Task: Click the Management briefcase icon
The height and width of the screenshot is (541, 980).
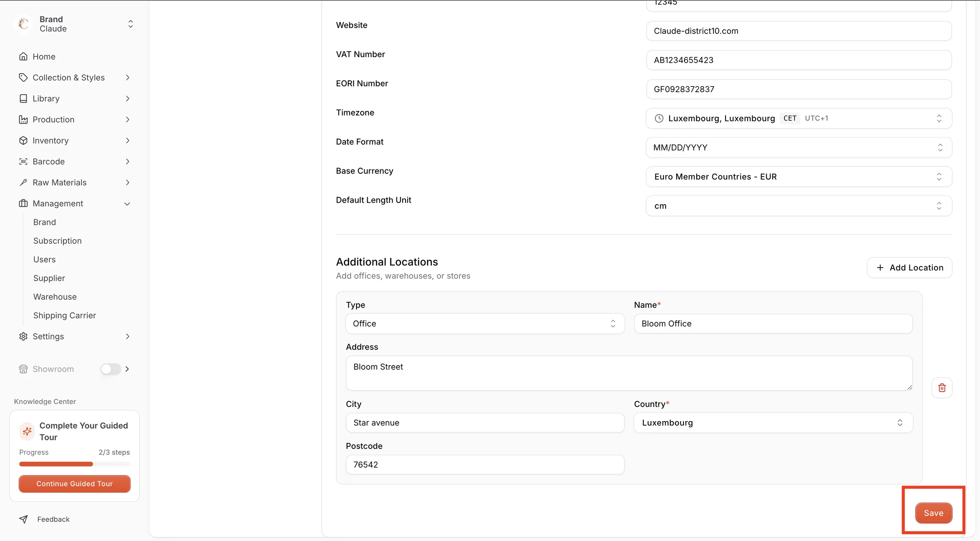Action: pyautogui.click(x=23, y=203)
